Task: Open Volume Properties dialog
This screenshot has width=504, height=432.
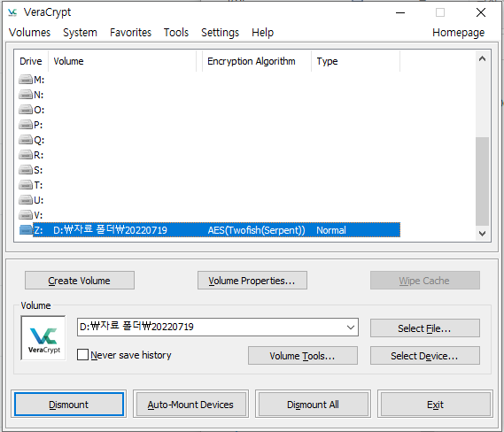Action: tap(252, 281)
